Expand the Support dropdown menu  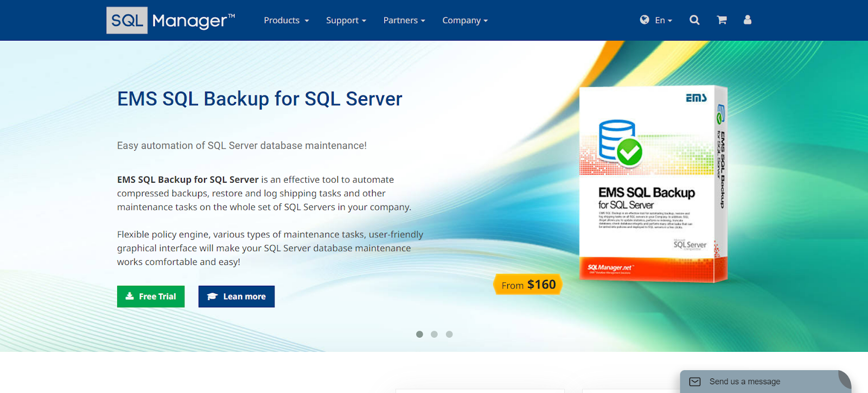tap(346, 21)
